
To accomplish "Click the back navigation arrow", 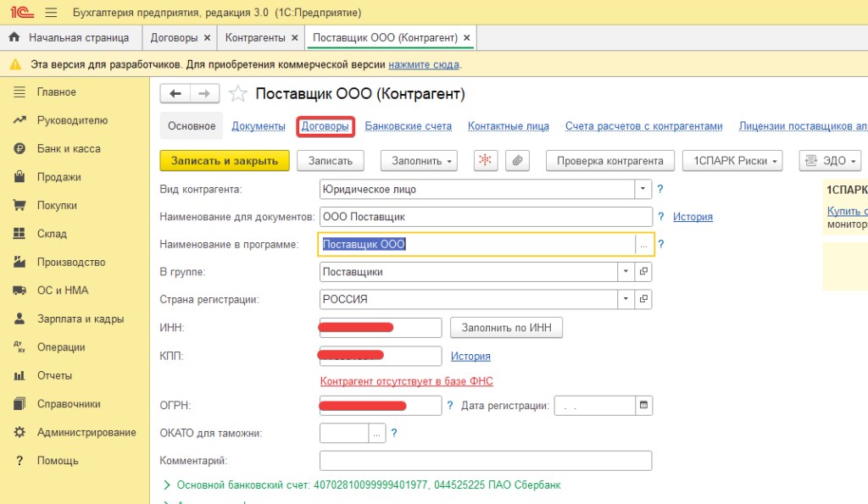I will pyautogui.click(x=175, y=94).
